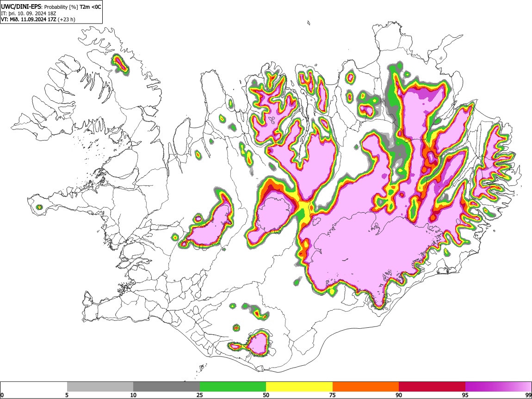Click the legend tick label '75'
532x399 pixels.
click(x=333, y=395)
